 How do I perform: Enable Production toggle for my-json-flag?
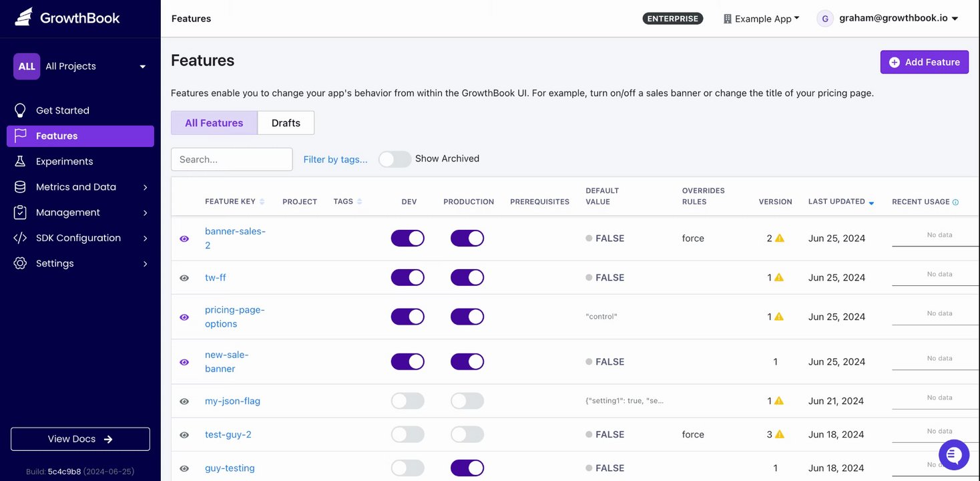[467, 401]
